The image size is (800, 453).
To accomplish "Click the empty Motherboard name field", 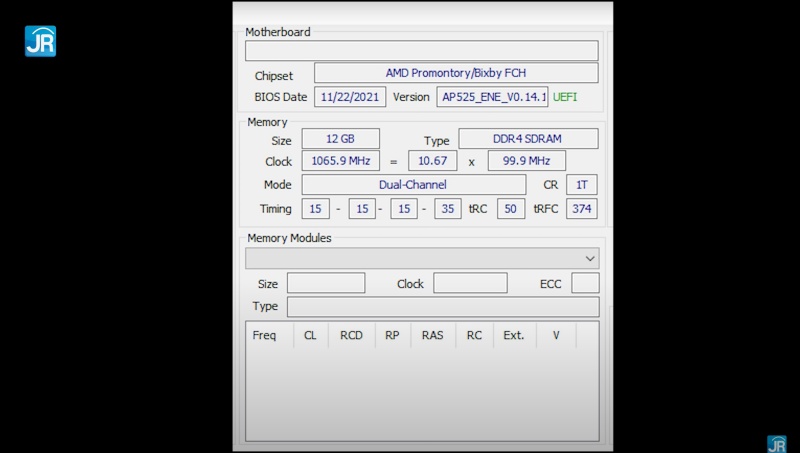I will [x=421, y=51].
